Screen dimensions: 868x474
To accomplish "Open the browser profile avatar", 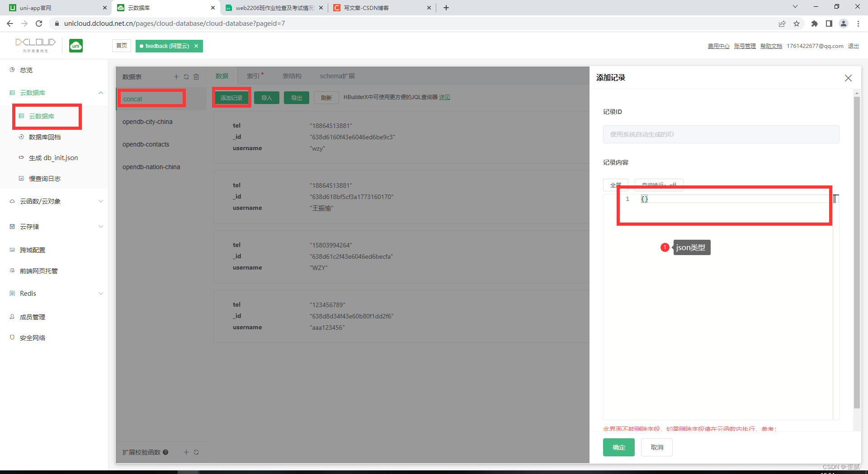I will click(x=844, y=24).
